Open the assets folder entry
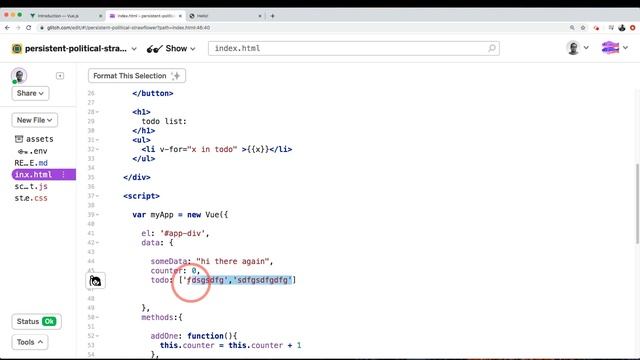The height and width of the screenshot is (360, 640). pos(34,139)
